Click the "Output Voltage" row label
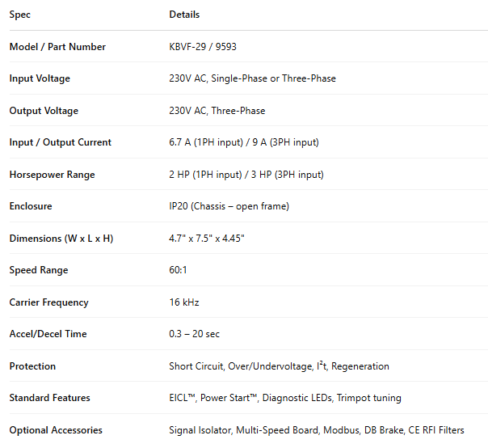 point(44,111)
